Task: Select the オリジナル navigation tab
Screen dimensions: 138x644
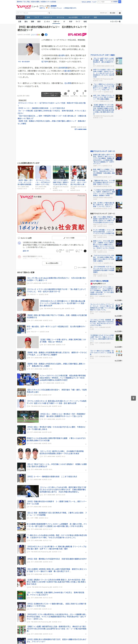Action: tap(60, 17)
